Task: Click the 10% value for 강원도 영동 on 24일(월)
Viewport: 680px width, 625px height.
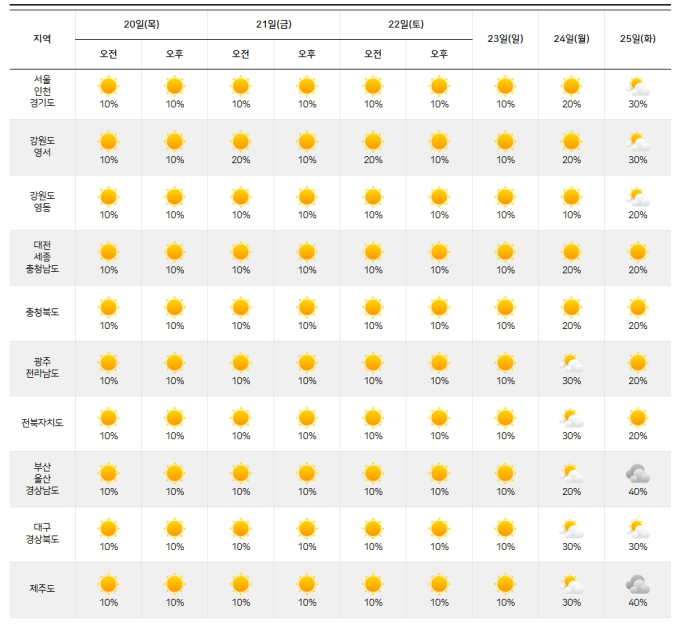Action: (571, 215)
